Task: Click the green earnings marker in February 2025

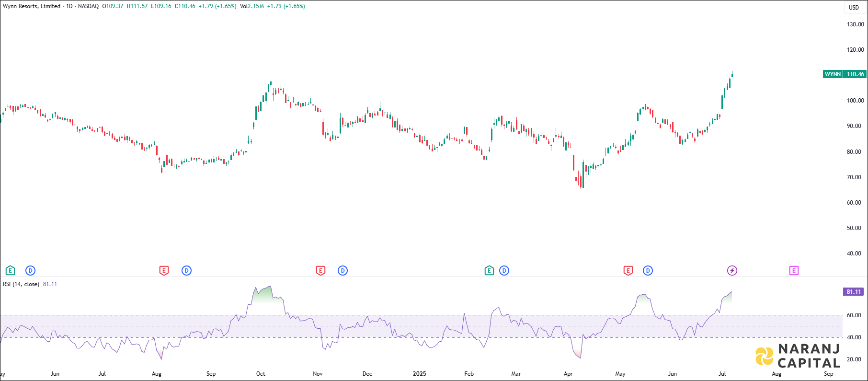Action: 489,271
